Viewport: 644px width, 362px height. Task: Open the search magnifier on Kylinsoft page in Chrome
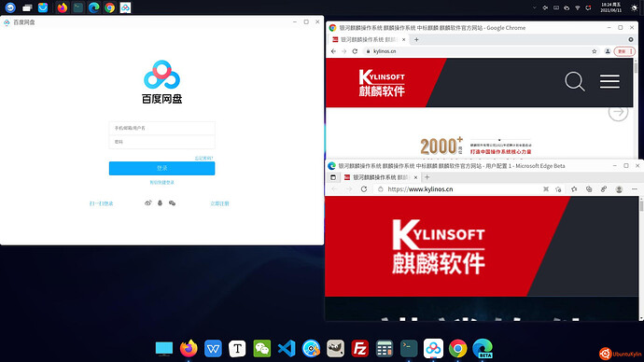point(575,81)
